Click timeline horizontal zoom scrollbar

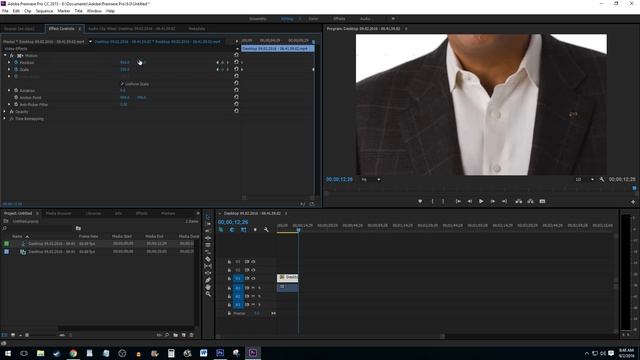point(331,336)
